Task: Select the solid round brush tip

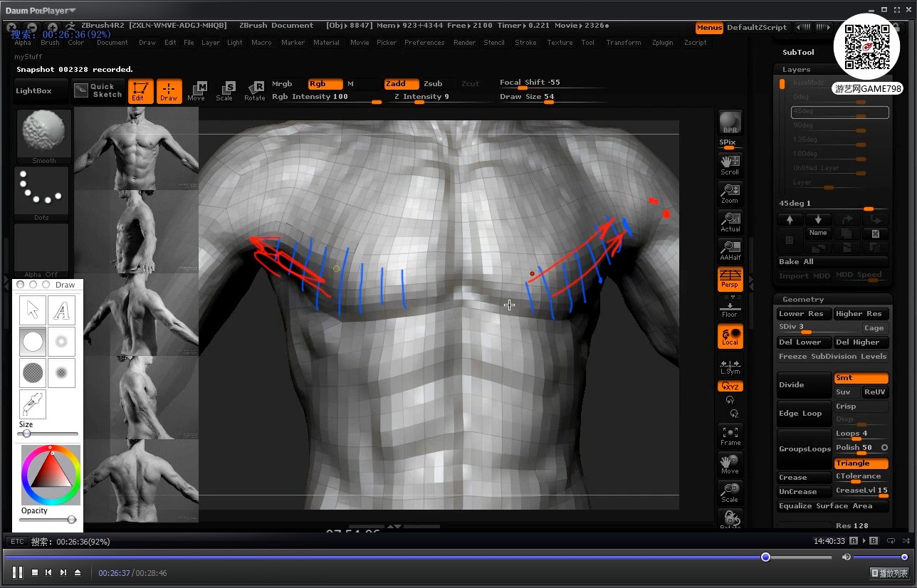Action: click(33, 342)
